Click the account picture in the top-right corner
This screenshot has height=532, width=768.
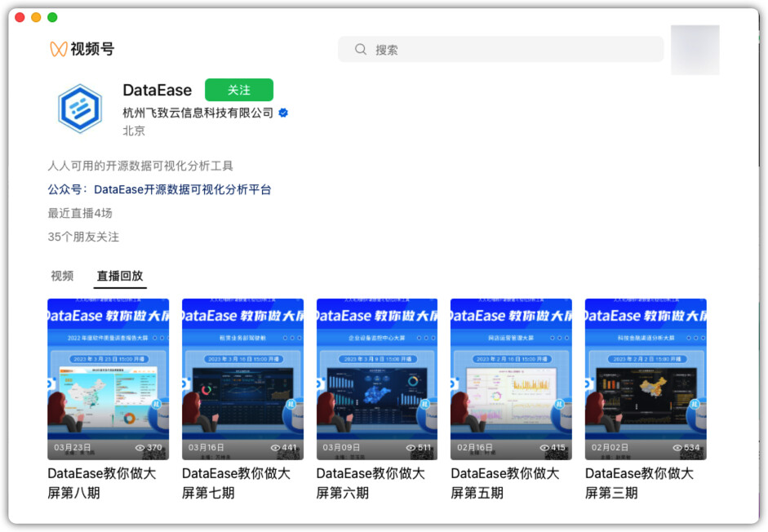[695, 49]
